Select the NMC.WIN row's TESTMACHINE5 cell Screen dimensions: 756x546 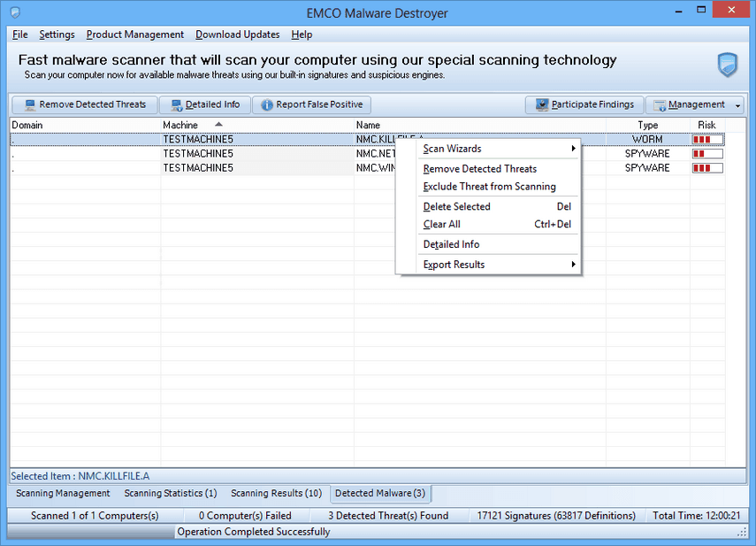257,168
